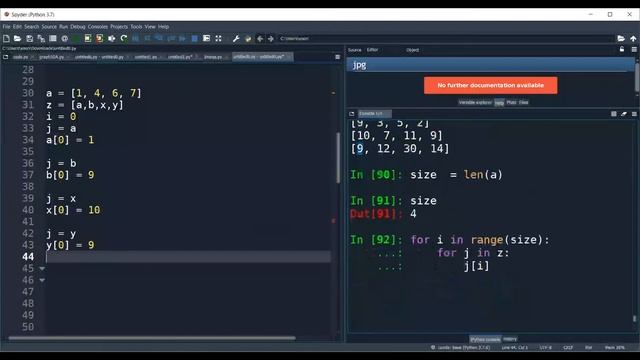The width and height of the screenshot is (640, 360).
Task: Switch to the History tab
Action: coord(510,339)
